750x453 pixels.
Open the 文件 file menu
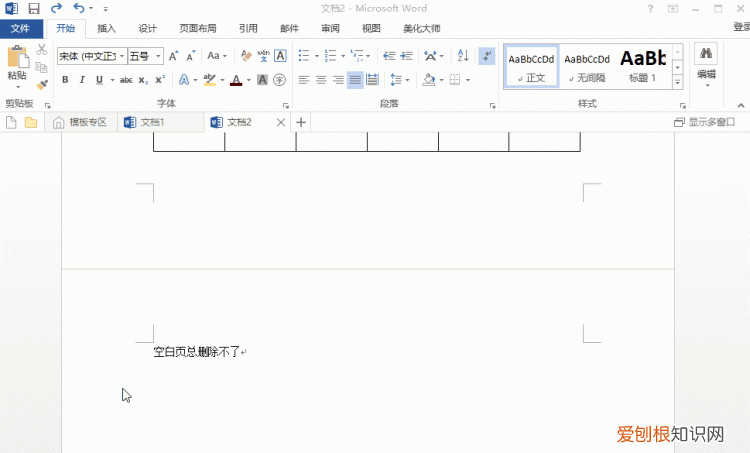(x=21, y=28)
